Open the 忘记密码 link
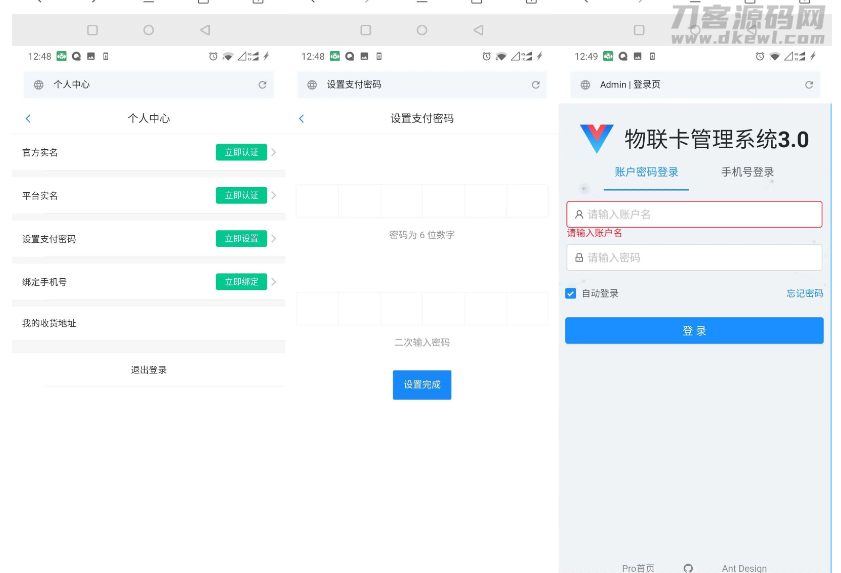This screenshot has height=573, width=841. coord(805,293)
